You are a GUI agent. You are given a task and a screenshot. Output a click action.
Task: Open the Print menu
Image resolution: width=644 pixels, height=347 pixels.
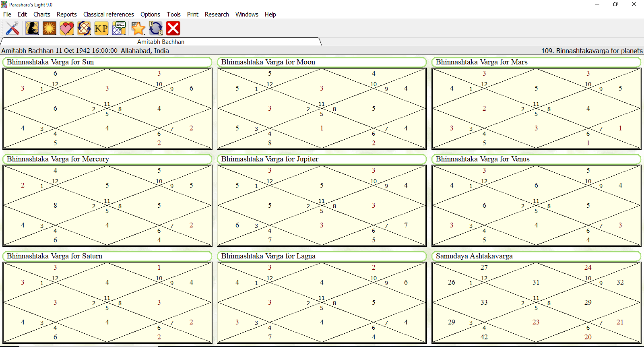click(x=193, y=14)
